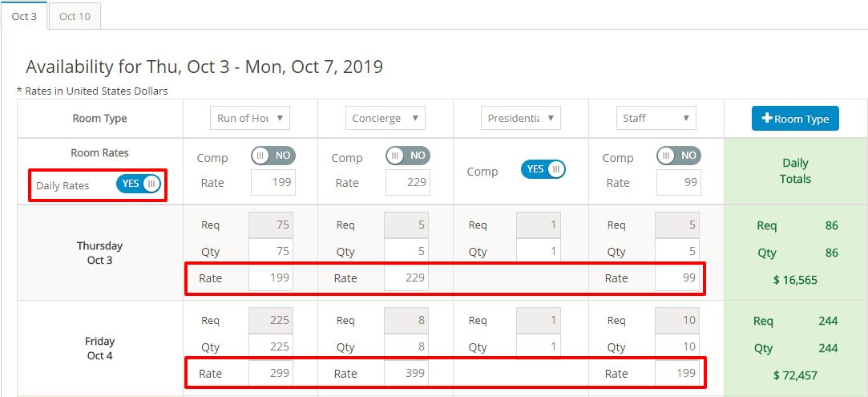Click Friday Qty field for Concierge
Screen dimensions: 868x397
coord(407,347)
